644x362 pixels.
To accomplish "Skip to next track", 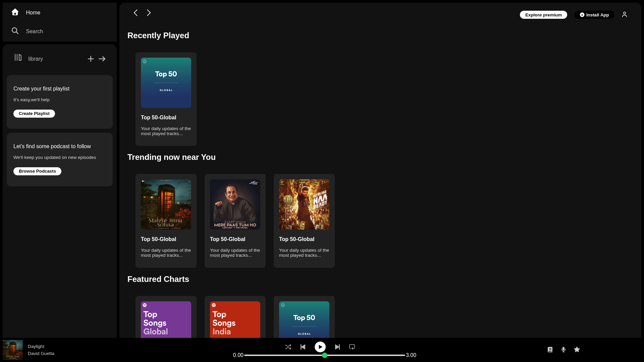I will pos(337,347).
